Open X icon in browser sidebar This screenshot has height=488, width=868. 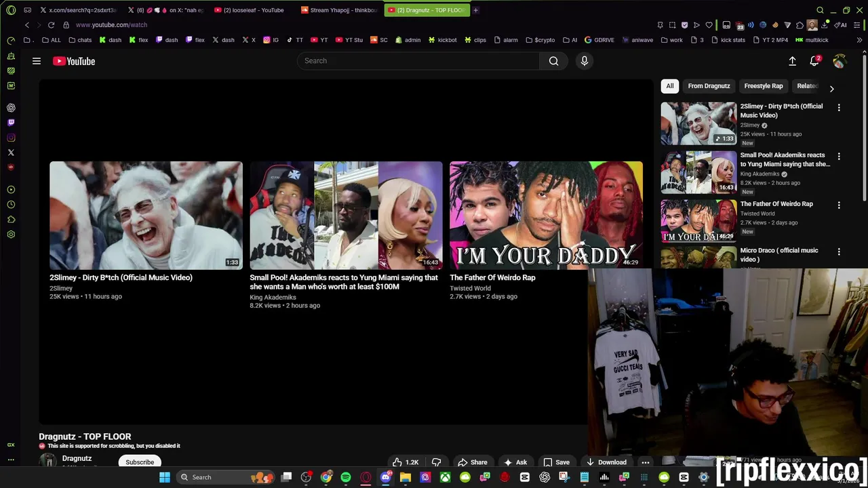pyautogui.click(x=11, y=152)
